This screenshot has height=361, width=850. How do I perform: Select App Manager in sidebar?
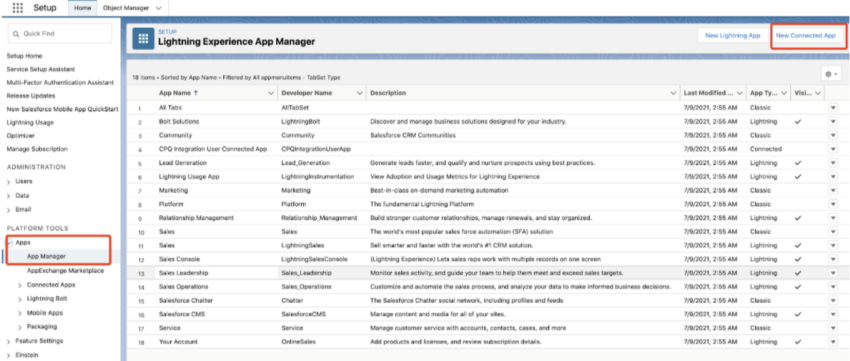[47, 256]
